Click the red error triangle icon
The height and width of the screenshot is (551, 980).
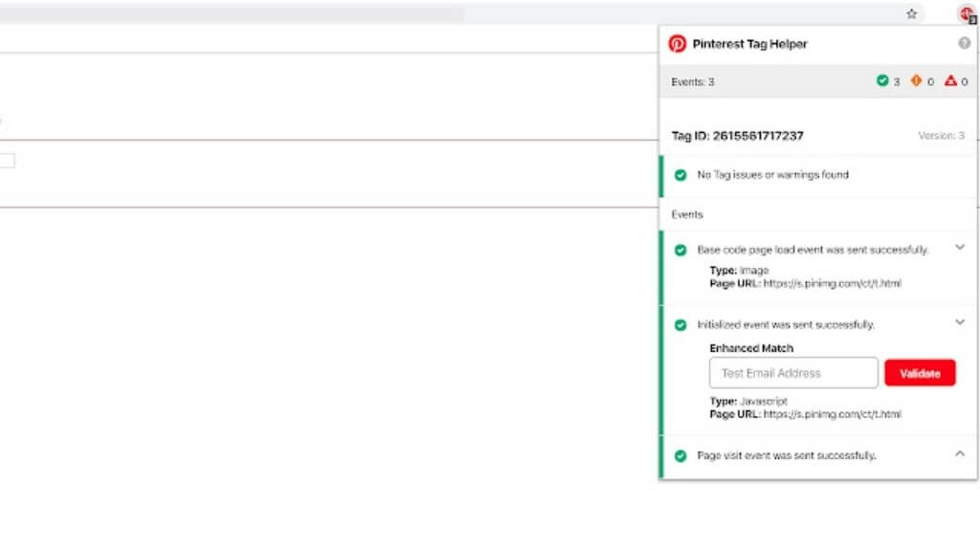[950, 81]
